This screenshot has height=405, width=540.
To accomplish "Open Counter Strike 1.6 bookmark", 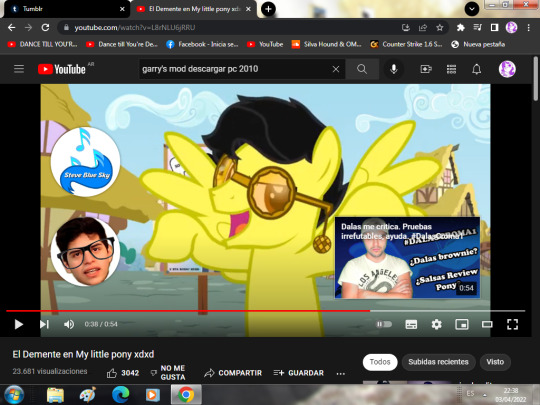I will coord(406,44).
